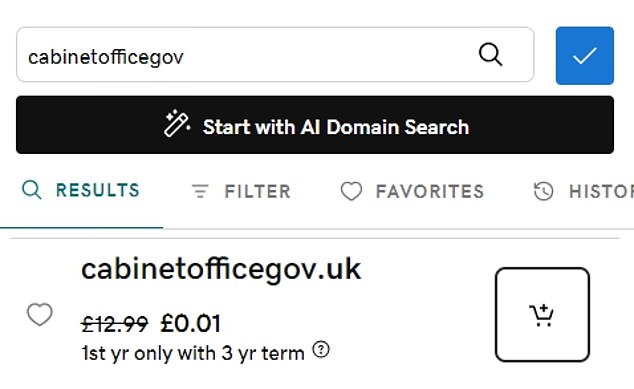Click the heart icon beside FAVORITES

tap(351, 191)
